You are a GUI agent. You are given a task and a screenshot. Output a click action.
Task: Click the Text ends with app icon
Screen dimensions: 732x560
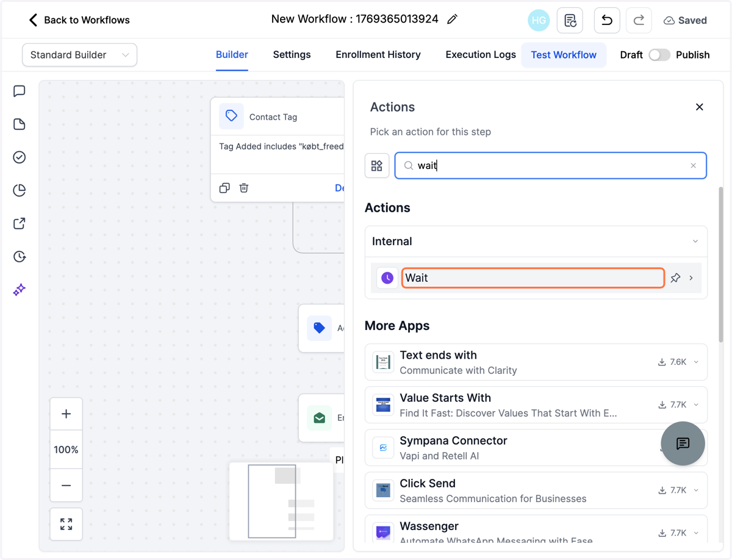[383, 362]
